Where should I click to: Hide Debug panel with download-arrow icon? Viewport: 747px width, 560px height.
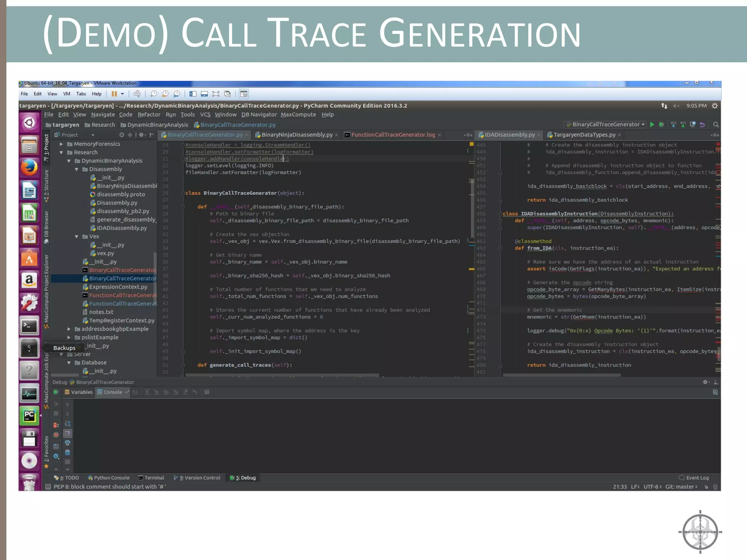tap(716, 382)
